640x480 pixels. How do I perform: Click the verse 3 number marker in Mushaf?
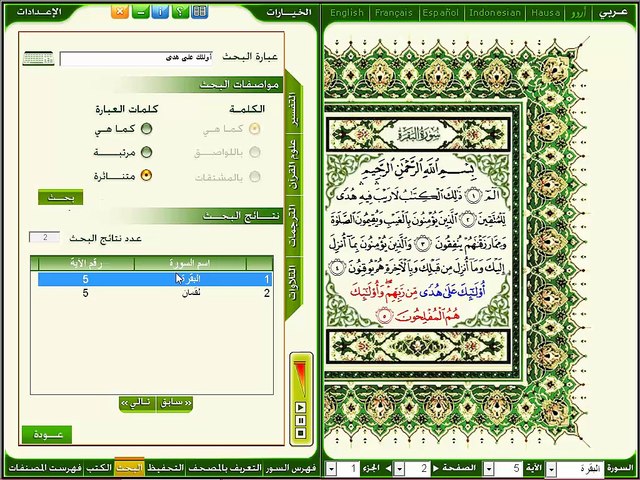[423, 244]
